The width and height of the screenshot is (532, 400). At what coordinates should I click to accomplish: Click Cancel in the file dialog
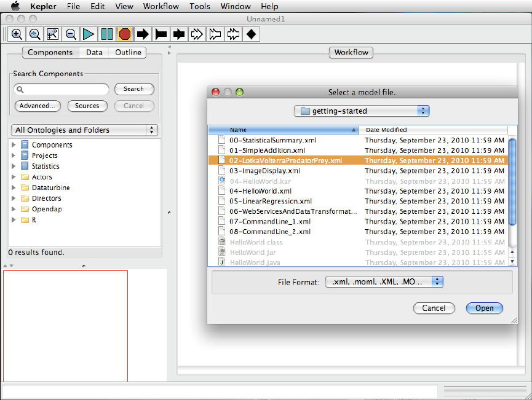click(434, 308)
